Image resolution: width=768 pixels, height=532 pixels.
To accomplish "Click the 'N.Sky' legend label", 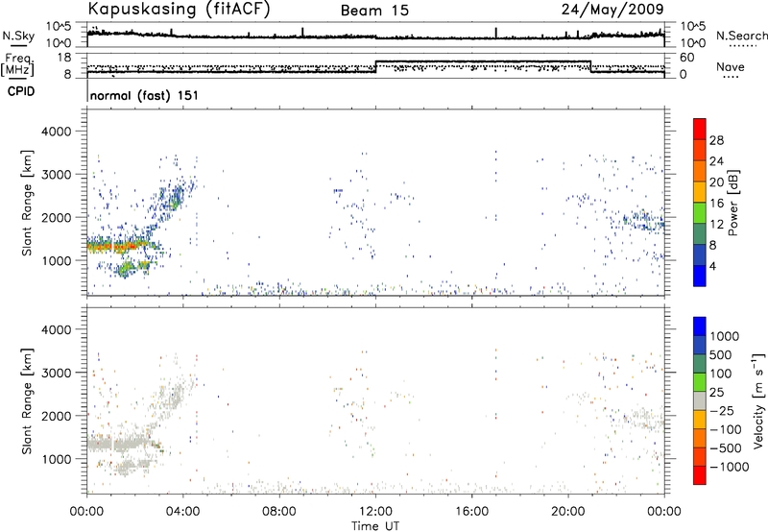I will [18, 36].
